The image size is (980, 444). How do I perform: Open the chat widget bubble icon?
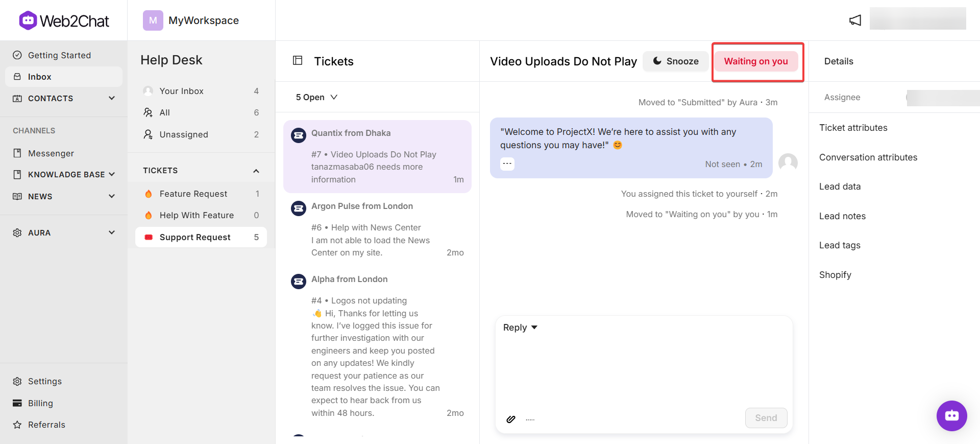[951, 415]
